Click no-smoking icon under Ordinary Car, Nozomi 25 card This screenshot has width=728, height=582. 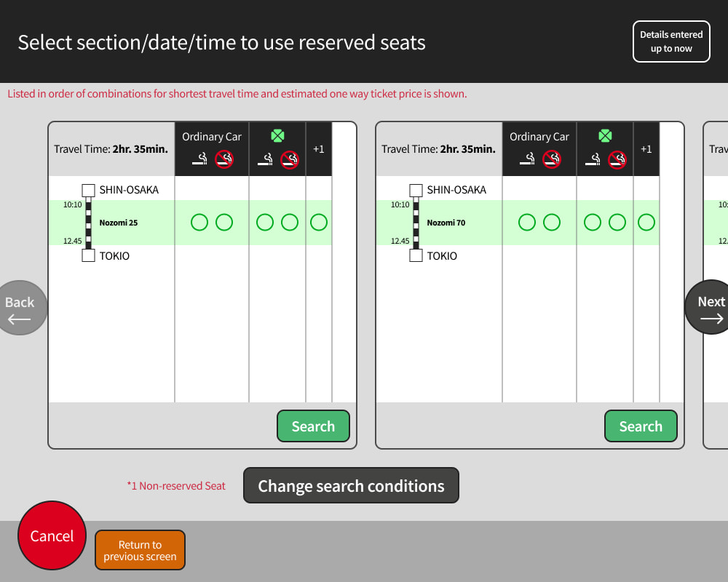pos(224,159)
